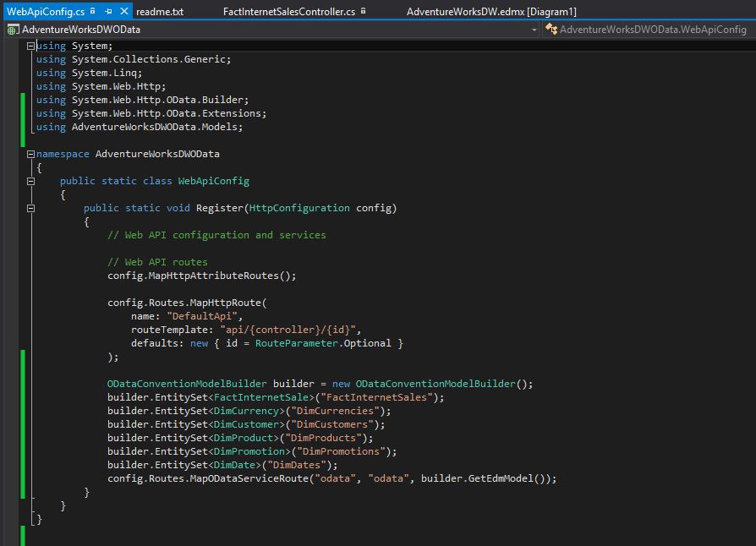Viewport: 756px width, 546px height.
Task: Click the WebApiConfig class icon in navigation bar
Action: (x=551, y=30)
